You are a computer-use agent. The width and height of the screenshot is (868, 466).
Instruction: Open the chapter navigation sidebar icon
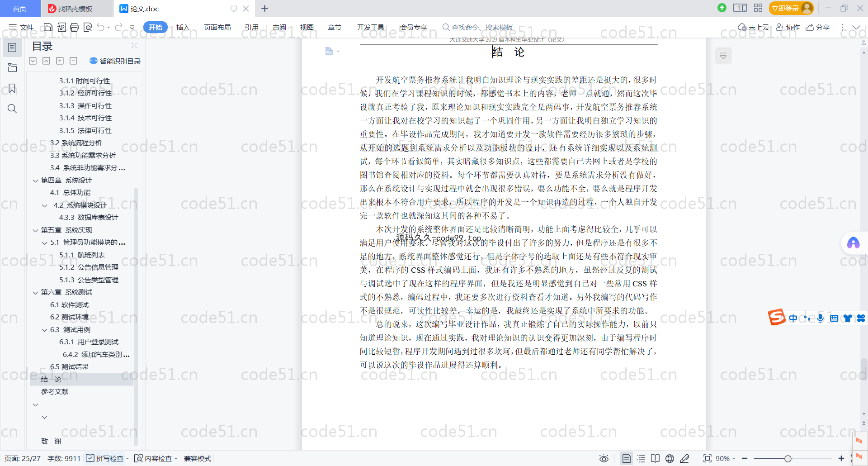tap(12, 68)
